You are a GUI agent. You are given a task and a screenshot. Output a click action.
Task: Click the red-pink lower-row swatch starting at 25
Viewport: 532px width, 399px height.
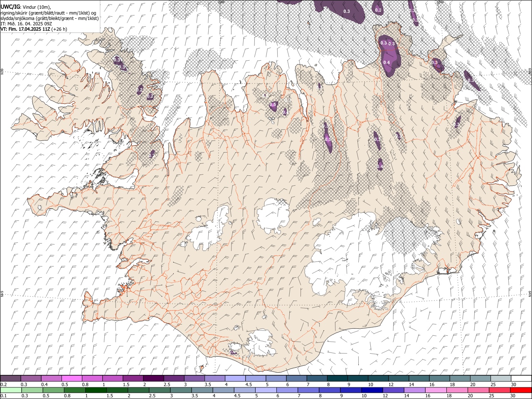tap(500, 390)
